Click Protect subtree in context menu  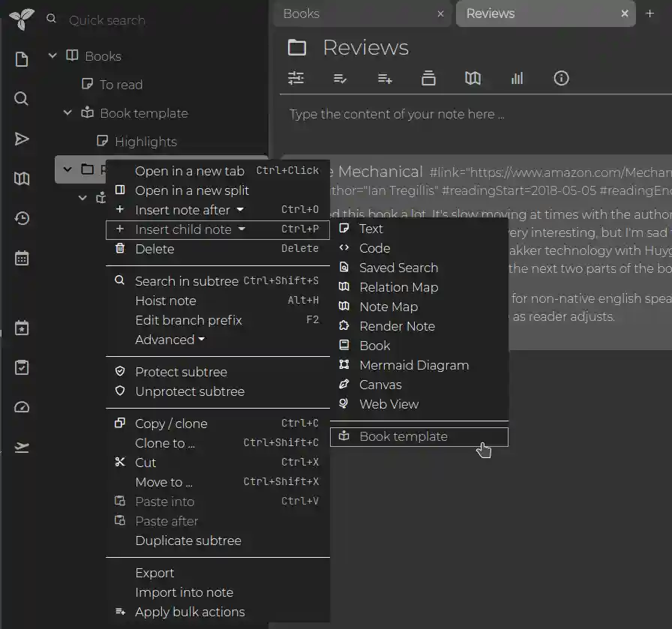pyautogui.click(x=181, y=372)
